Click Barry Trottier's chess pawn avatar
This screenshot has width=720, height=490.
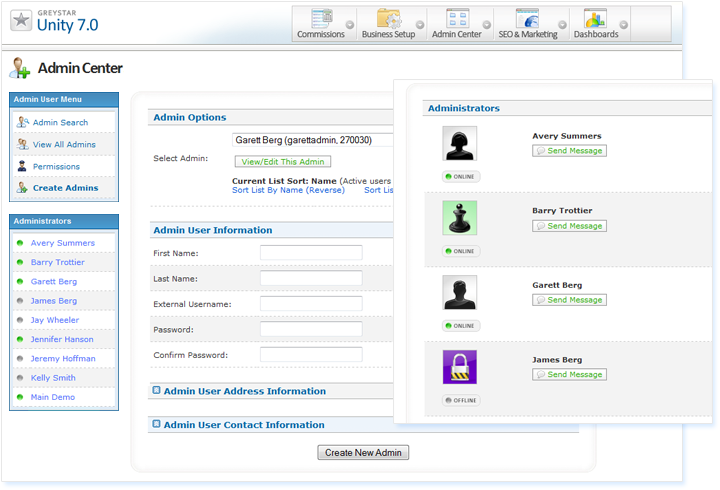click(460, 218)
